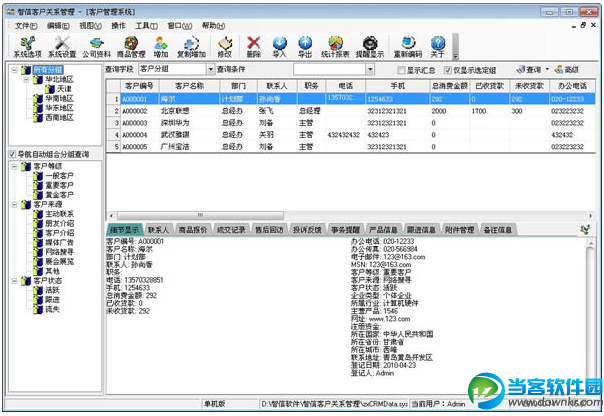This screenshot has height=416, width=604.
Task: Select 西南地区 in the group tree
Action: point(59,117)
